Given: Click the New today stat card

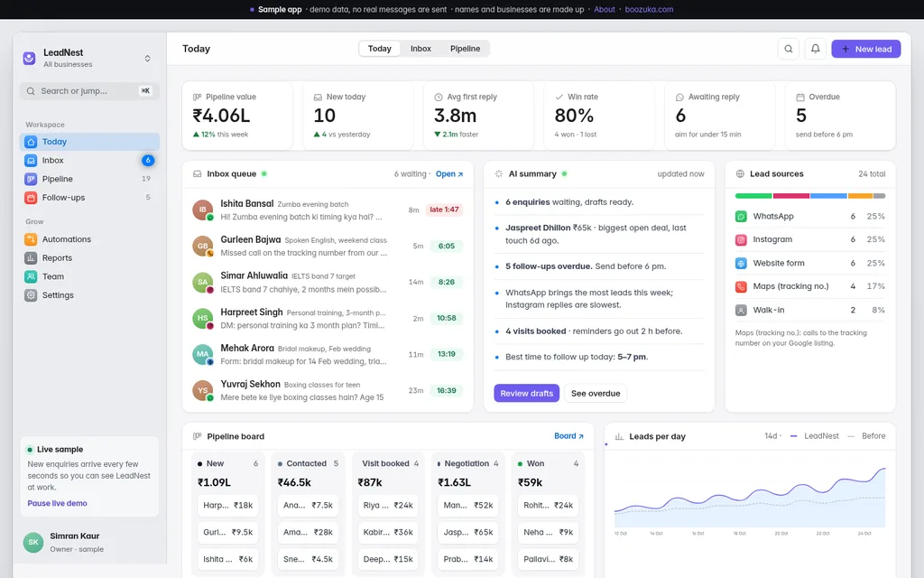Looking at the screenshot, I should [358, 116].
